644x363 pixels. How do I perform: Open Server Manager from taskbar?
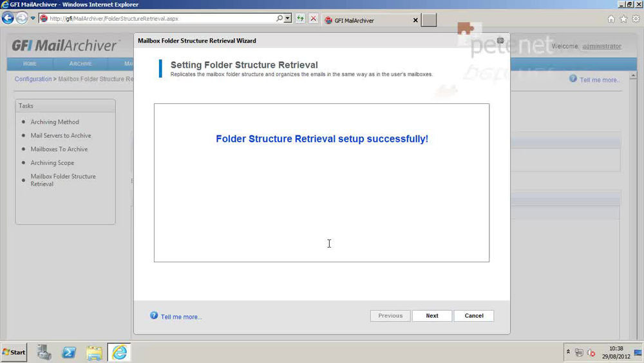click(44, 352)
